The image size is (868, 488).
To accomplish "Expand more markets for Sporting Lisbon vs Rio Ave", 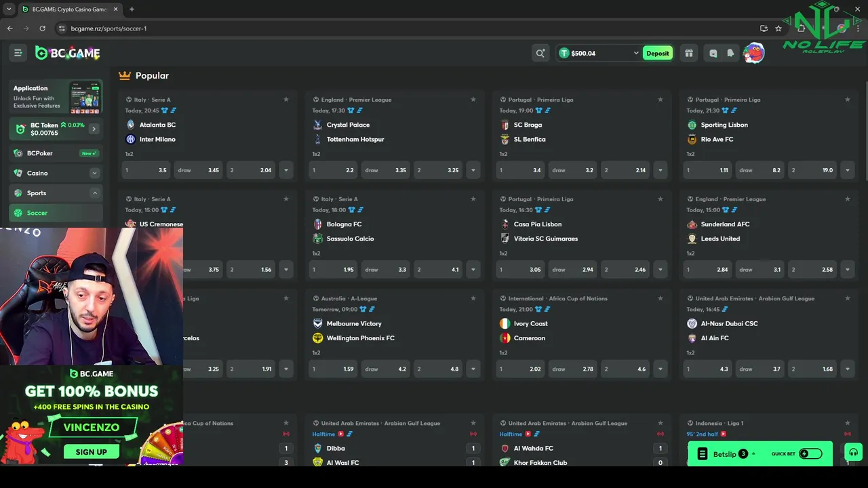I will pos(848,170).
